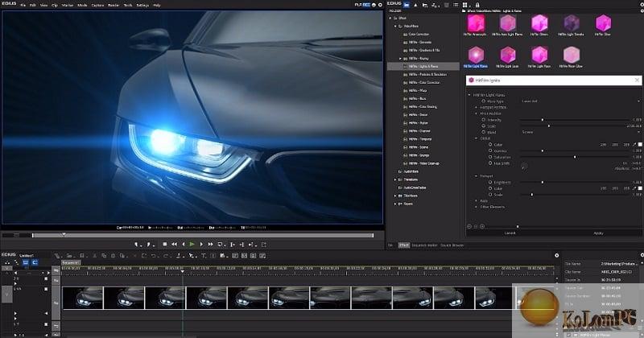Viewport: 644px width, 338px height.
Task: Expand the Transitions folder in the effect tree
Action: (395, 179)
